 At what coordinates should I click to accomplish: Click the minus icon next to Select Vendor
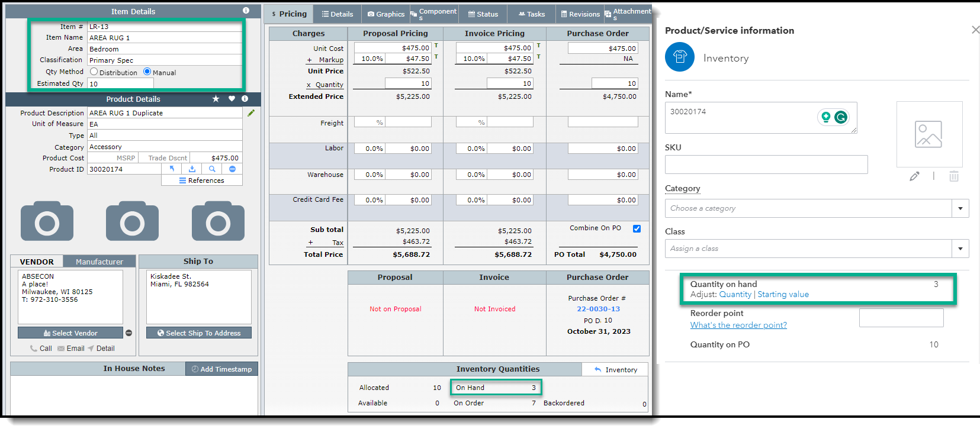click(128, 333)
